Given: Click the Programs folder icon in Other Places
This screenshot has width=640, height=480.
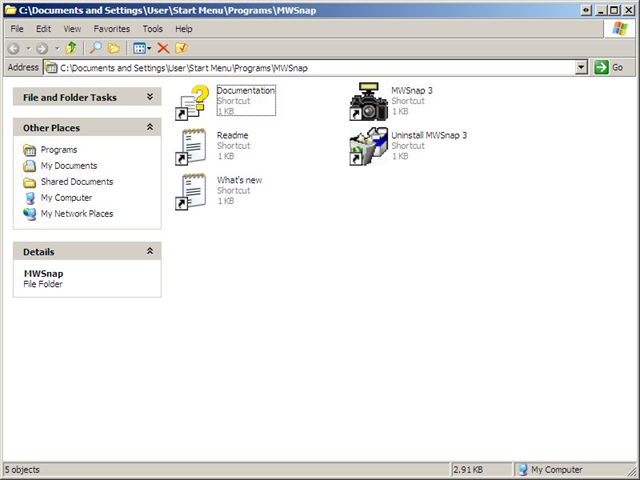Looking at the screenshot, I should (x=29, y=150).
